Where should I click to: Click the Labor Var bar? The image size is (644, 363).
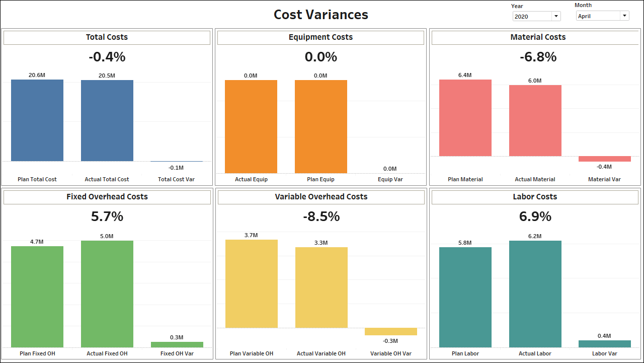[604, 344]
